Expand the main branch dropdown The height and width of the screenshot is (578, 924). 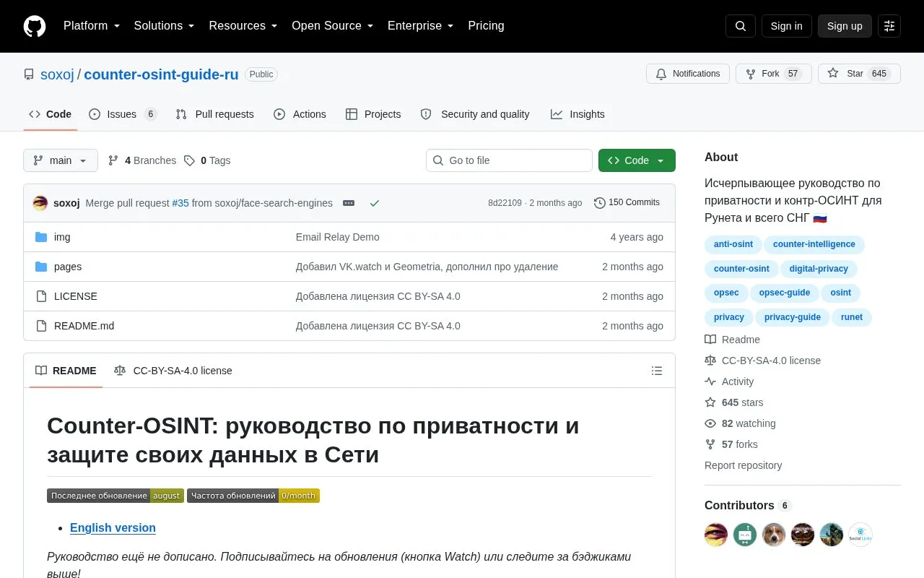[x=61, y=160]
